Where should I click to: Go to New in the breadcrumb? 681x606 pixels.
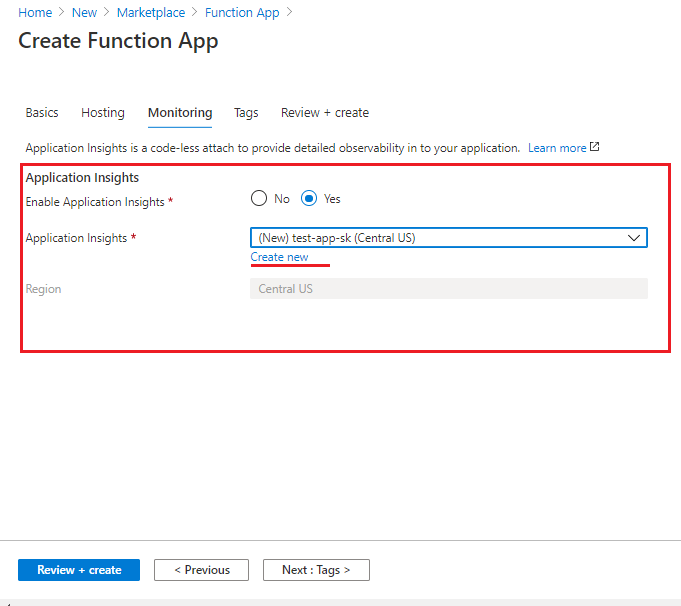coord(84,13)
